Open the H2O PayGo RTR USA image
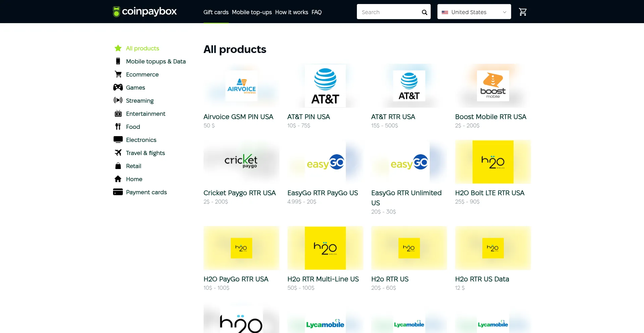644x333 pixels. click(x=241, y=248)
